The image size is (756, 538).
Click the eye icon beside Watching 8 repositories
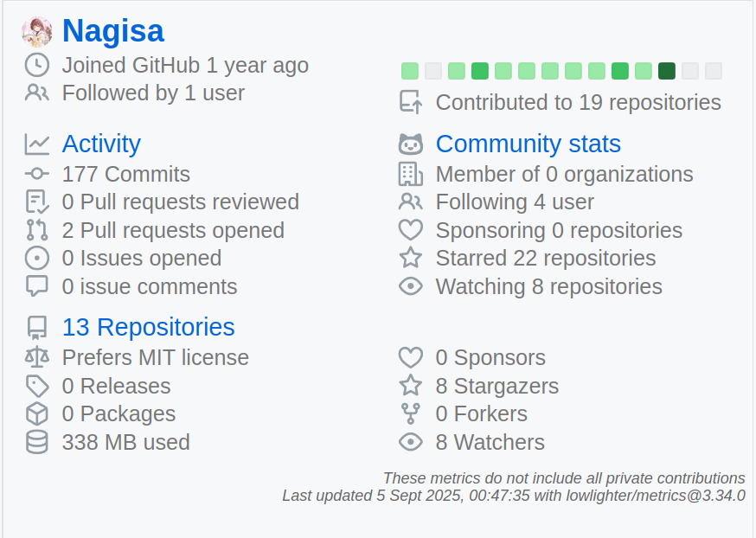pos(410,286)
